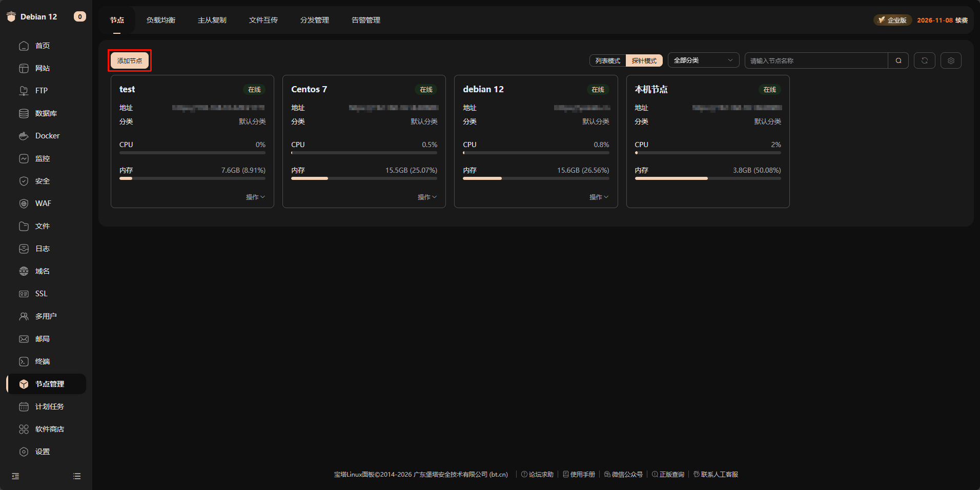This screenshot has height=490, width=980.
Task: Switch to probe mode (探针模式)
Action: click(x=644, y=60)
